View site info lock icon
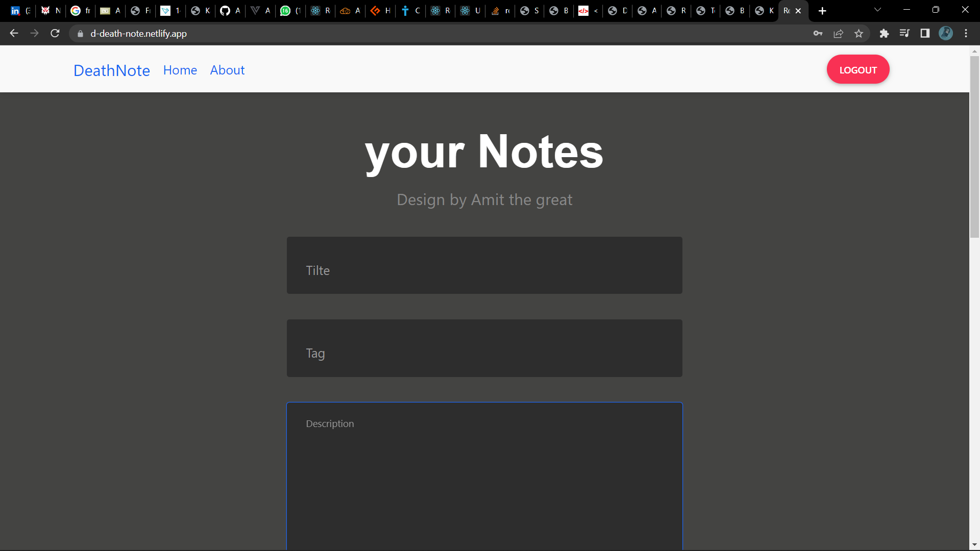The width and height of the screenshot is (980, 551). pyautogui.click(x=80, y=34)
